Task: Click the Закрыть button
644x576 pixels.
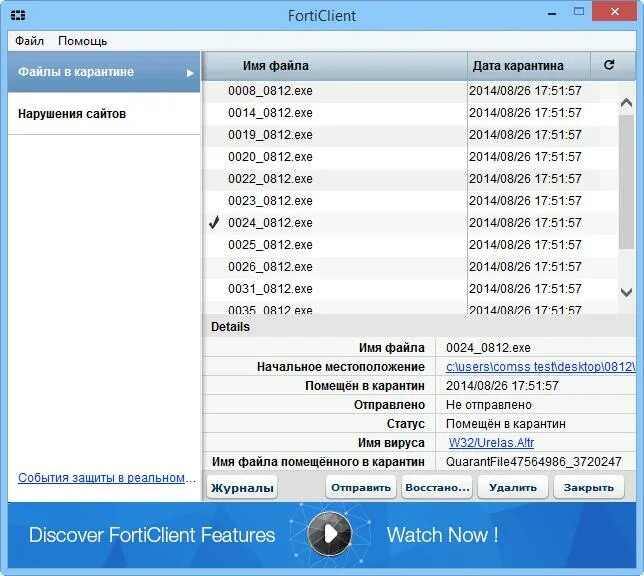Action: (x=589, y=488)
